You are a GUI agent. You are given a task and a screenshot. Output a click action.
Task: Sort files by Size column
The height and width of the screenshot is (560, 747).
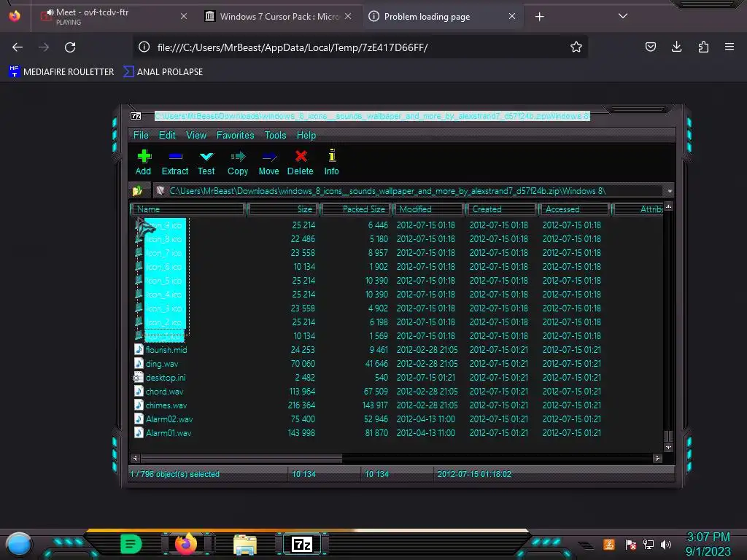(x=282, y=209)
